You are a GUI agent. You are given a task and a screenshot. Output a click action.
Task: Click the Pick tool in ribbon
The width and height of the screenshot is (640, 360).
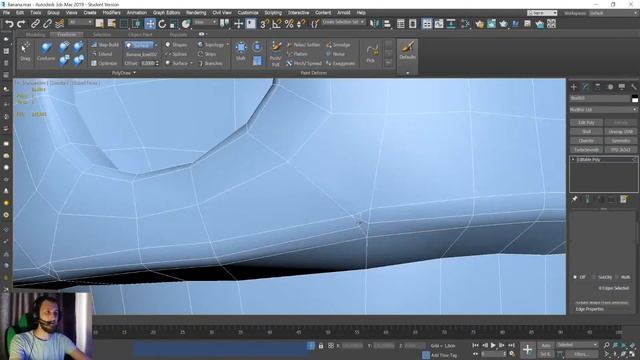(371, 53)
